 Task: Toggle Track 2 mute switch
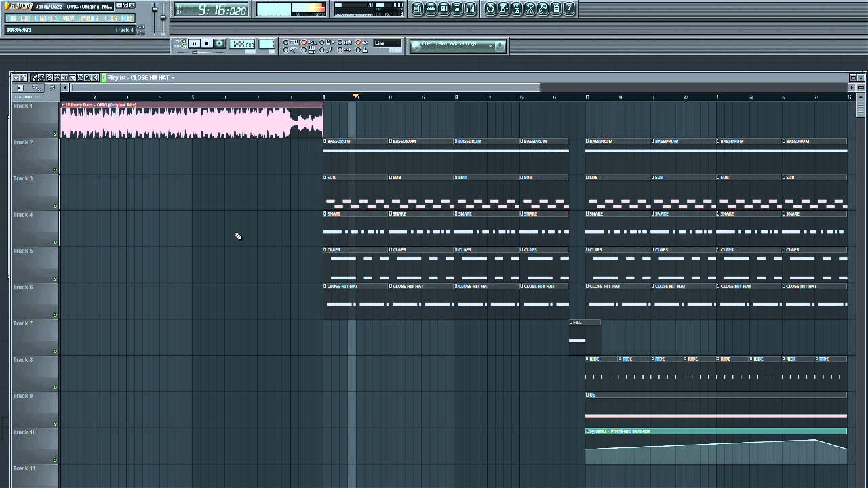point(56,170)
